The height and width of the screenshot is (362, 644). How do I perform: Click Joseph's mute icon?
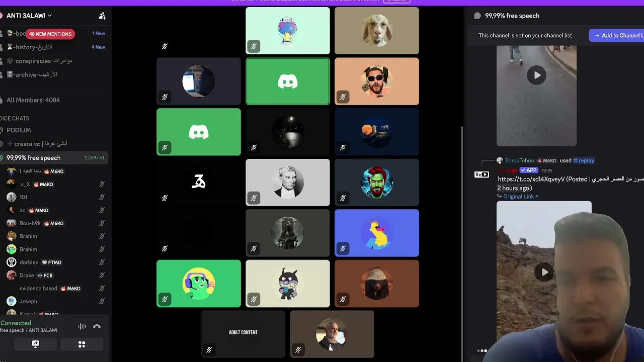click(102, 302)
